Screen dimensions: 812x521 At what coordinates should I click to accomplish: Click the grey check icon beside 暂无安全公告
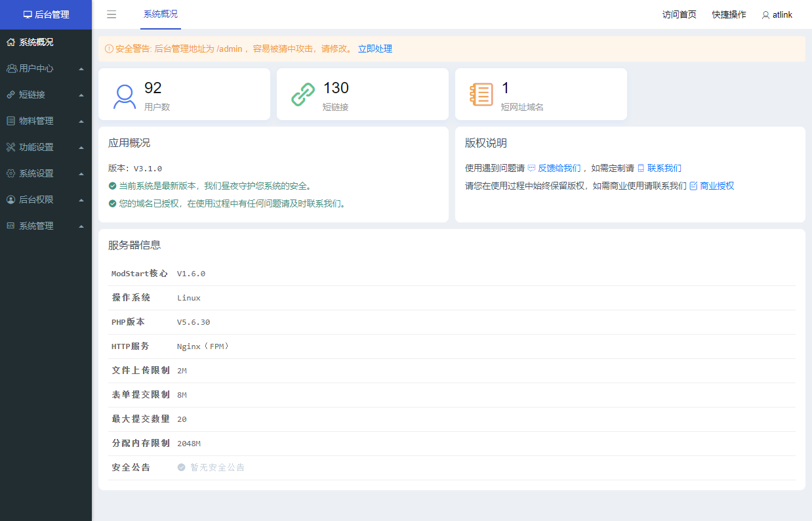click(181, 468)
